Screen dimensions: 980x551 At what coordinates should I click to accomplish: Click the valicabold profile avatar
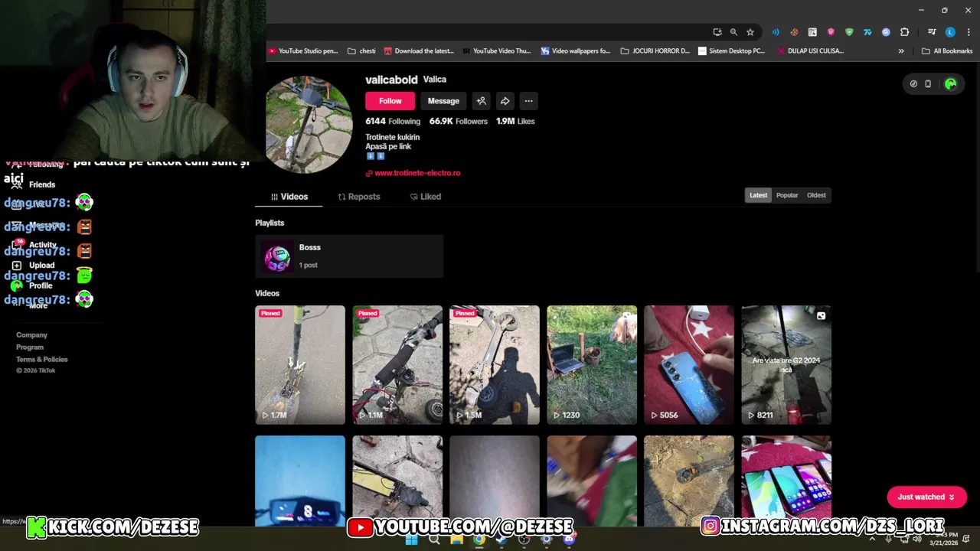point(309,125)
